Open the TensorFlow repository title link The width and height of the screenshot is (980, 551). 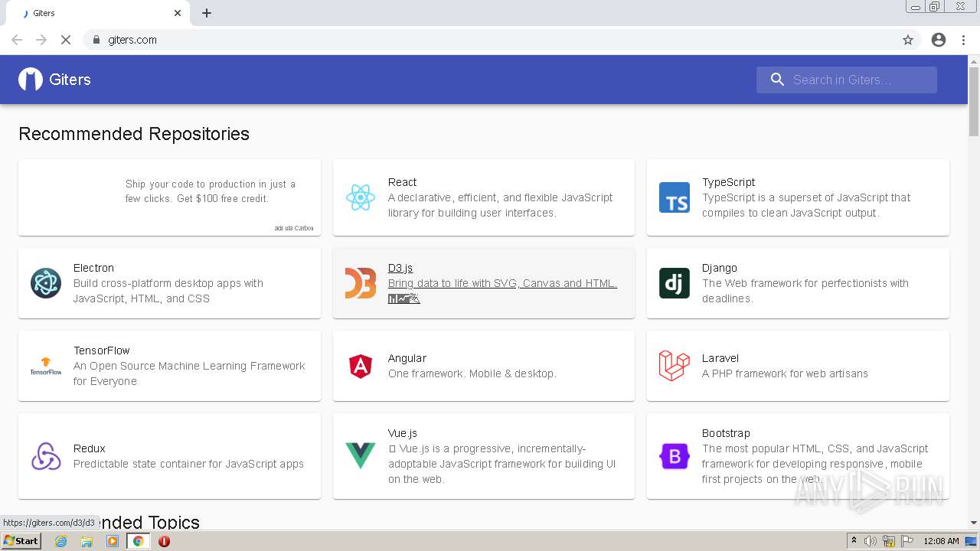[102, 350]
